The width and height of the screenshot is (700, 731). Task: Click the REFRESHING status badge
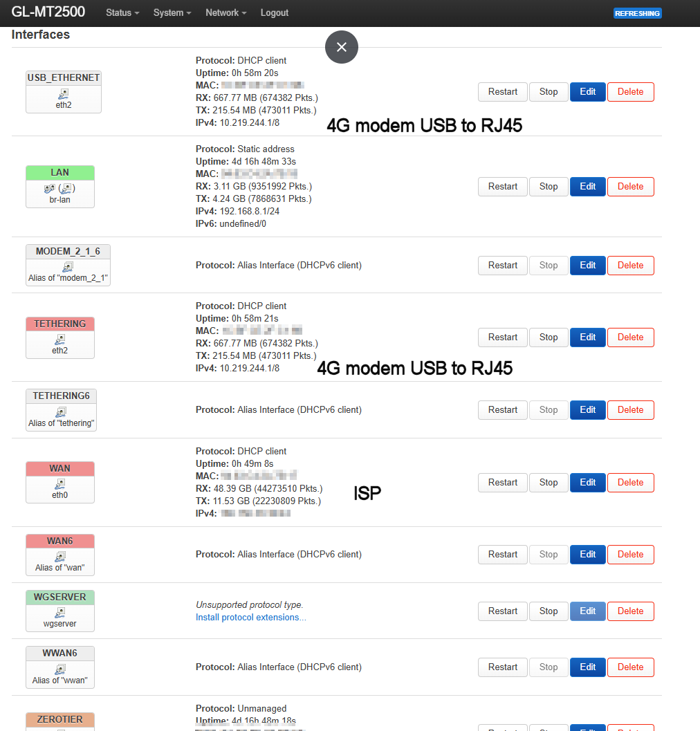tap(637, 14)
